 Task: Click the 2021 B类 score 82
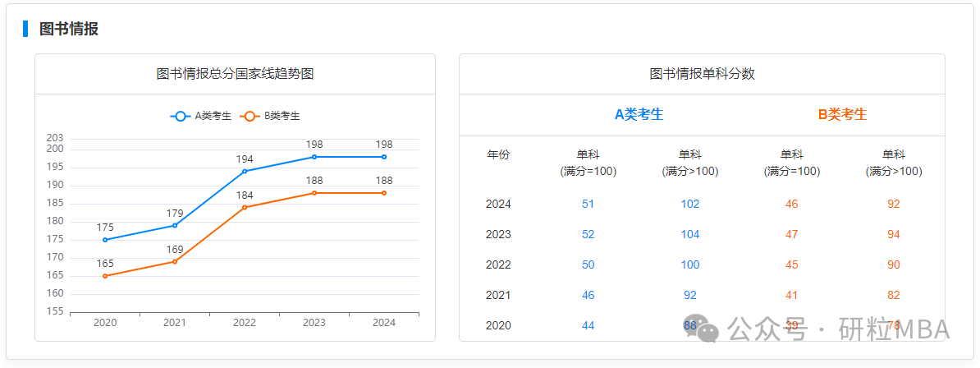pyautogui.click(x=894, y=295)
